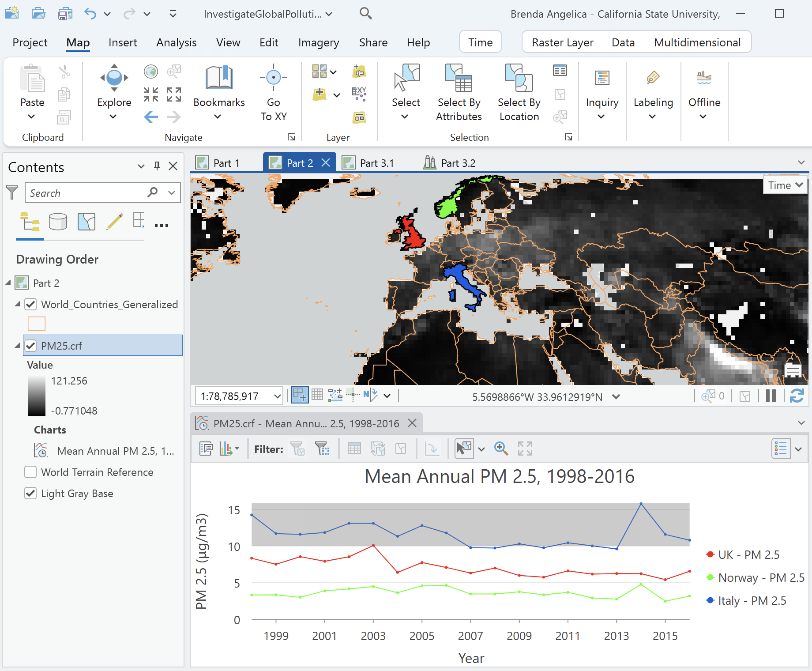Open the map scale dropdown
This screenshot has height=671, width=812.
tap(277, 396)
